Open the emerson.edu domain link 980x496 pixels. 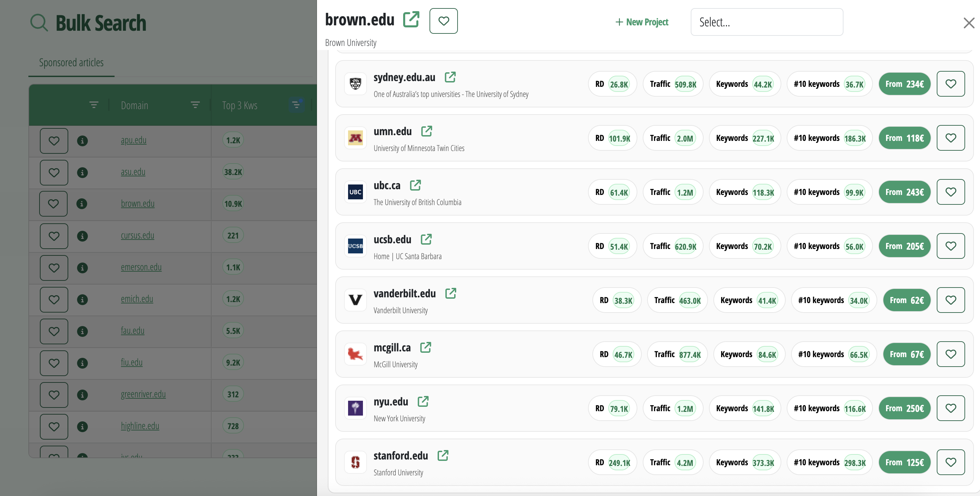pos(141,267)
